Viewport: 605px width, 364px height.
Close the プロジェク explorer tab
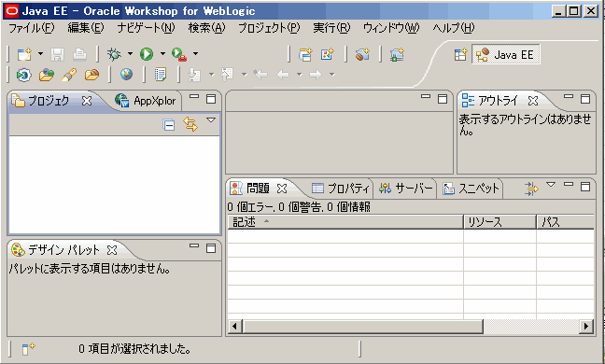[87, 101]
